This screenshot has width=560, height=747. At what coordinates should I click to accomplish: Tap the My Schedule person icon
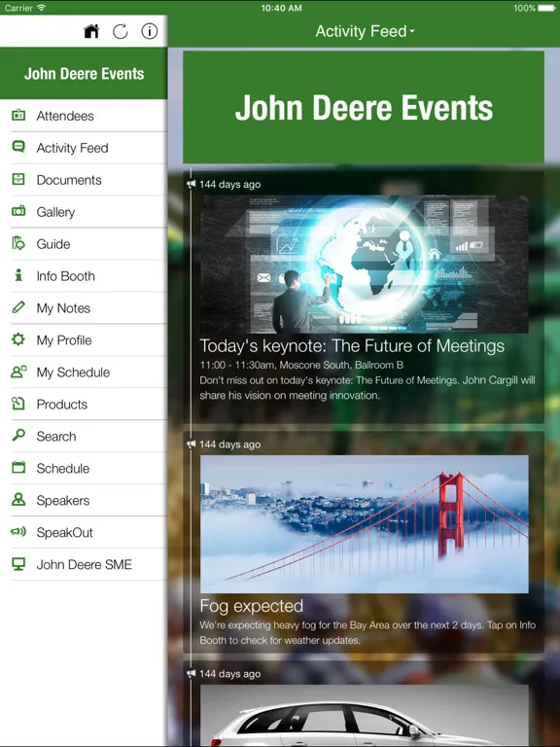[x=18, y=372]
